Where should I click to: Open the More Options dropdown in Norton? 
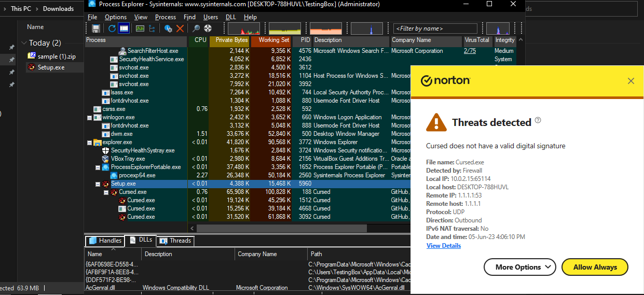point(519,267)
